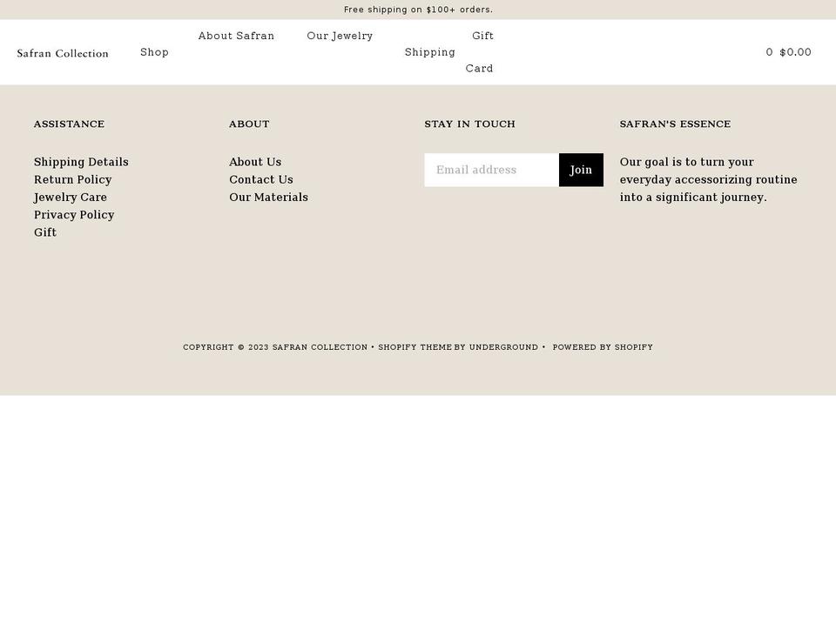836x644 pixels.
Task: Open the Underground theme credit link
Action: pos(503,347)
